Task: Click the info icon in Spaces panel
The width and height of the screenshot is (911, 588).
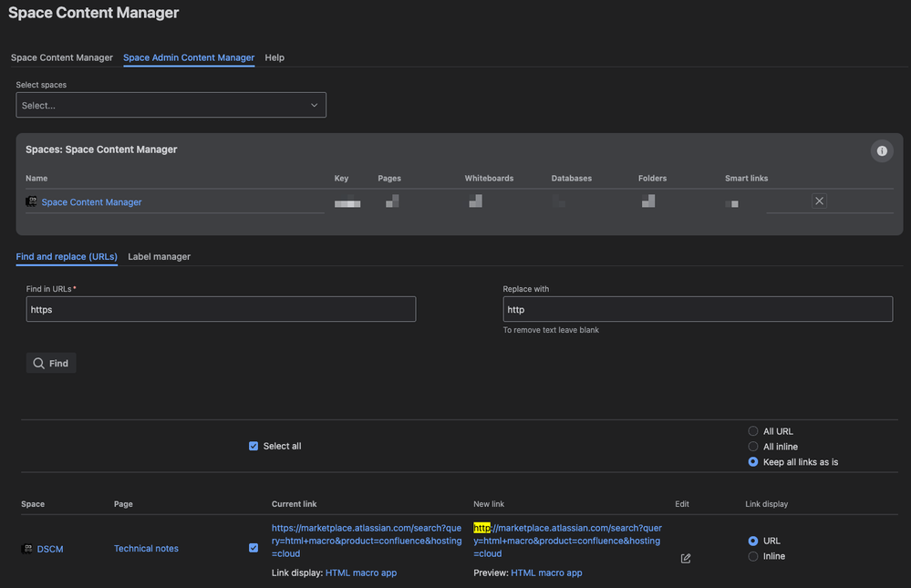Action: [x=881, y=151]
